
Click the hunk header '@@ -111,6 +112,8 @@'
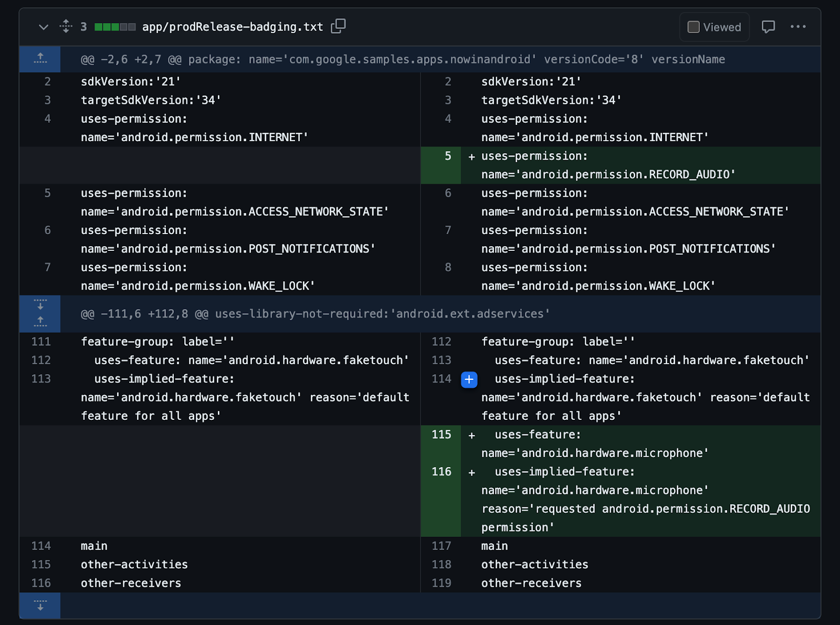(x=144, y=314)
